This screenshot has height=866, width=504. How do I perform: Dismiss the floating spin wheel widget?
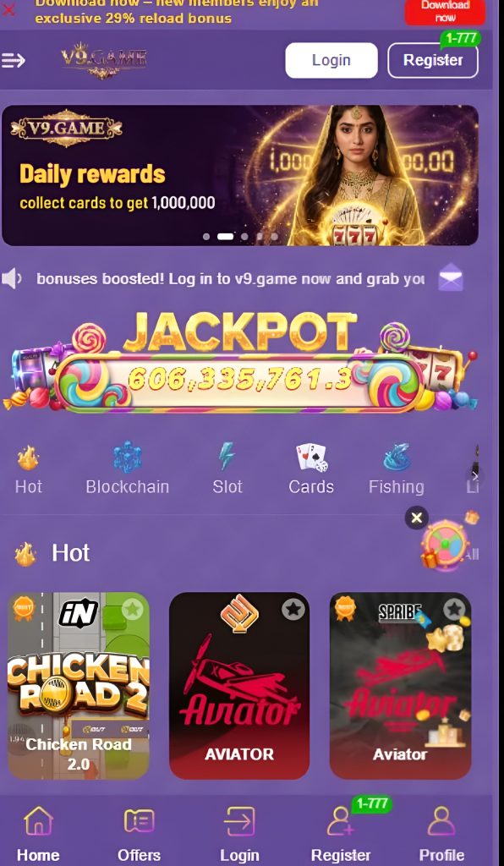(417, 518)
